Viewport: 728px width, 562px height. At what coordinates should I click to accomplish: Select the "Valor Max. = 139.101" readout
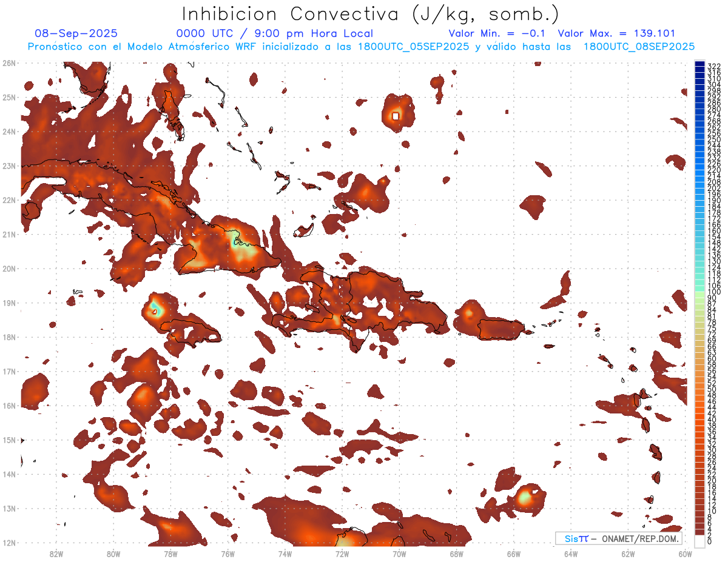click(x=616, y=33)
